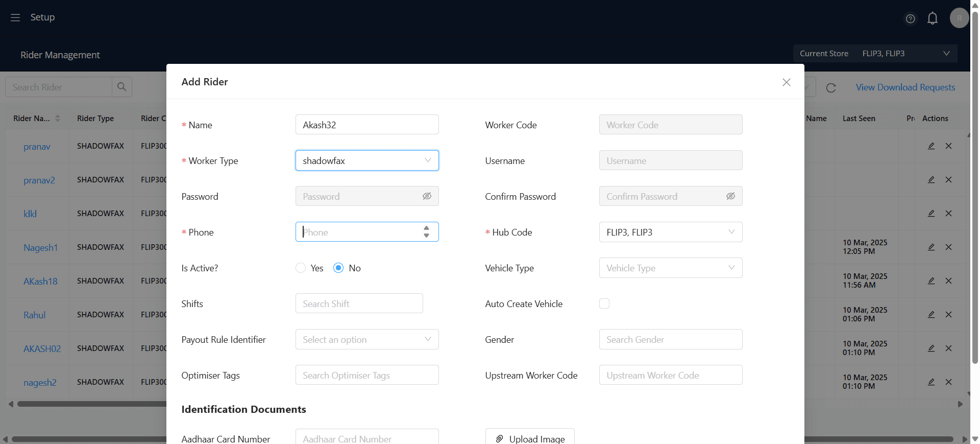This screenshot has width=980, height=444.
Task: Edit the pranav rider row
Action: [931, 146]
